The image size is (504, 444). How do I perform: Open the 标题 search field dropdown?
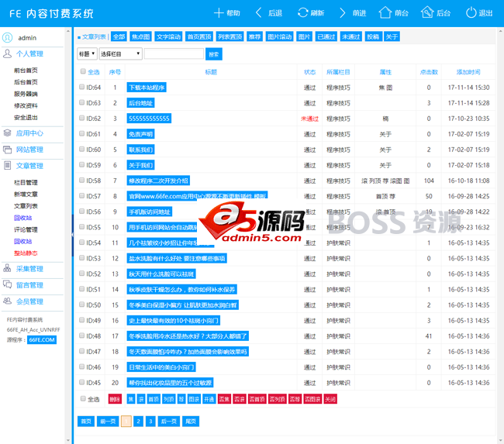pyautogui.click(x=87, y=54)
